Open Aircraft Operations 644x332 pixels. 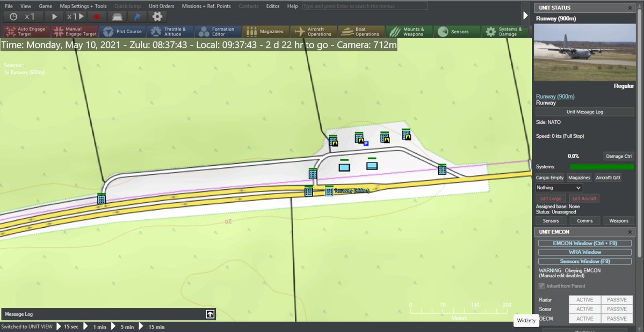point(313,32)
